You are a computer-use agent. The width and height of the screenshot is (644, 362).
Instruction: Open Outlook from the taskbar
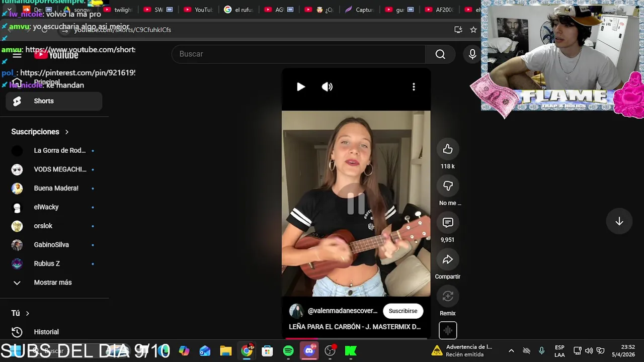(205, 351)
